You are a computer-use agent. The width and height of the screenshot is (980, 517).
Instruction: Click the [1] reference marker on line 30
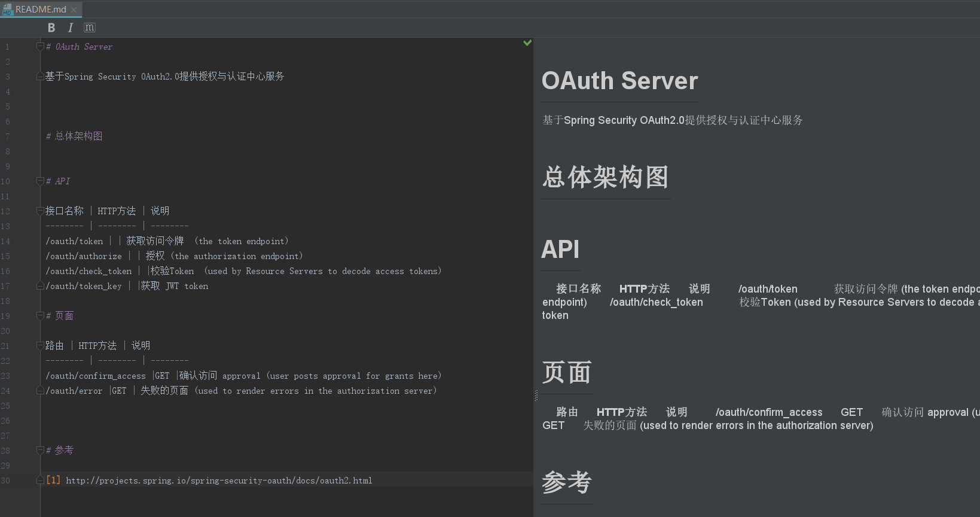pyautogui.click(x=53, y=480)
